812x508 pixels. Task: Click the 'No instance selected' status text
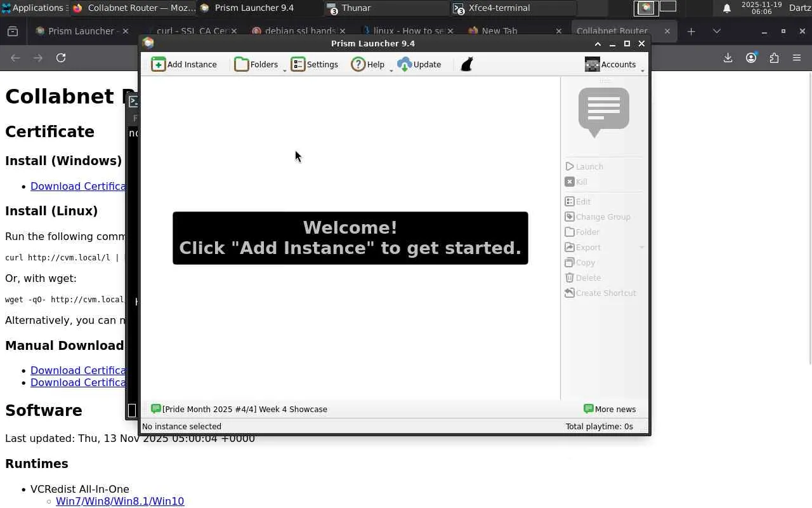181,426
